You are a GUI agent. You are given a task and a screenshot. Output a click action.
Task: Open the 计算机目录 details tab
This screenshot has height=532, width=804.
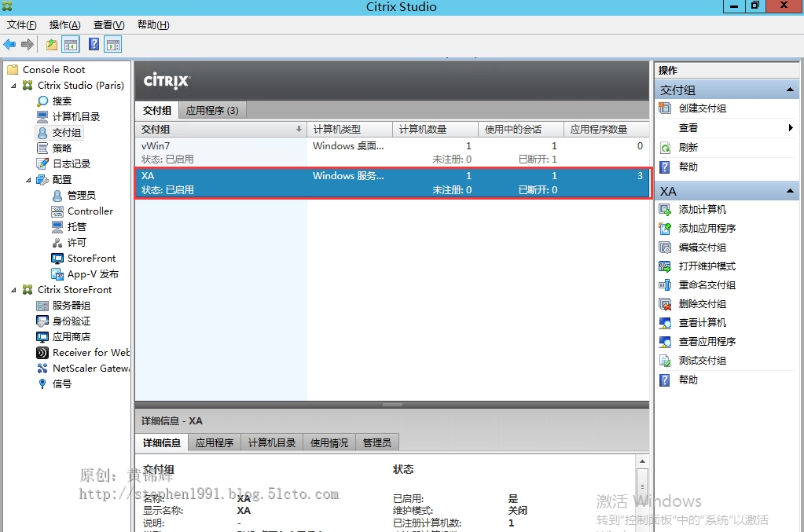click(272, 443)
